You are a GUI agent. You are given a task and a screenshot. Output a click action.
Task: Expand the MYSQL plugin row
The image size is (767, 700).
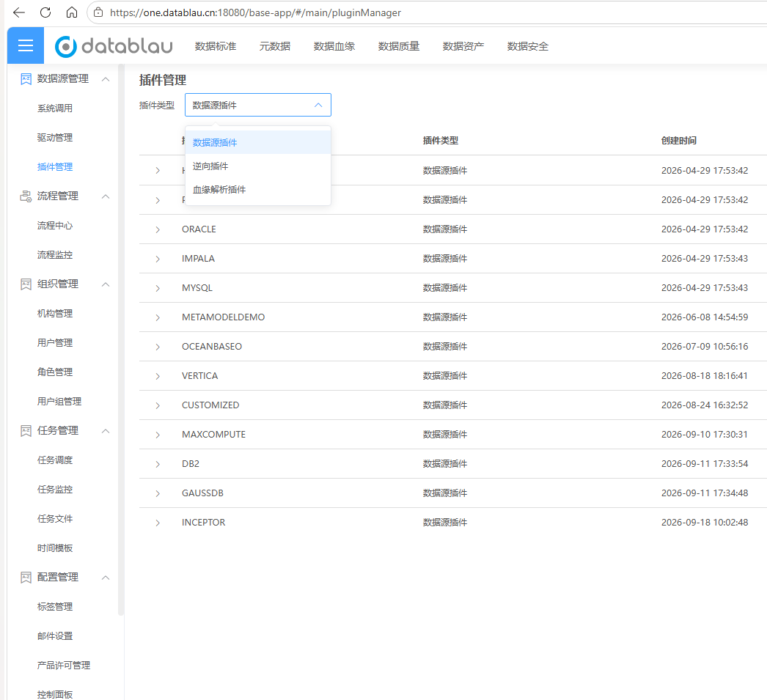pos(158,288)
